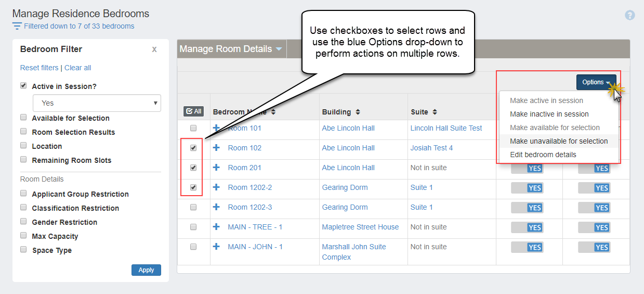Image resolution: width=644 pixels, height=294 pixels.
Task: Select Edit bedroom details option
Action: tap(543, 155)
